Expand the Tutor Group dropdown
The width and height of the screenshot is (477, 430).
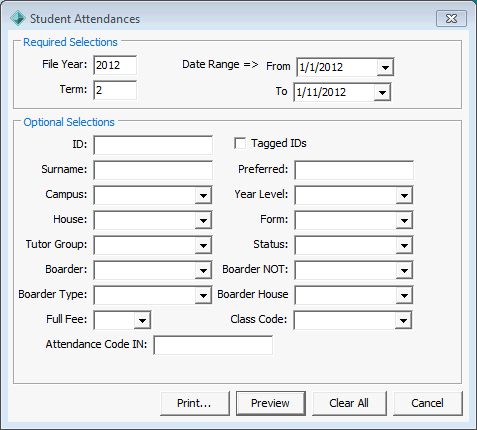(203, 245)
